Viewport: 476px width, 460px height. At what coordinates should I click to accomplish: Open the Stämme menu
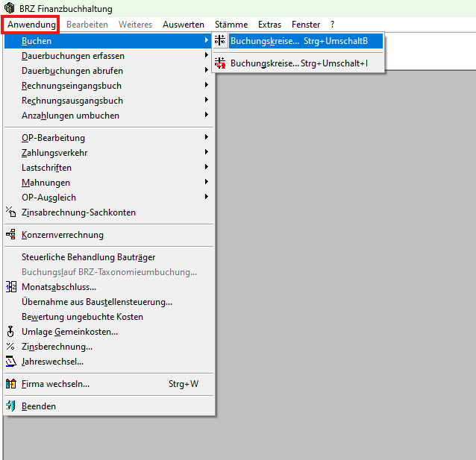coord(231,25)
